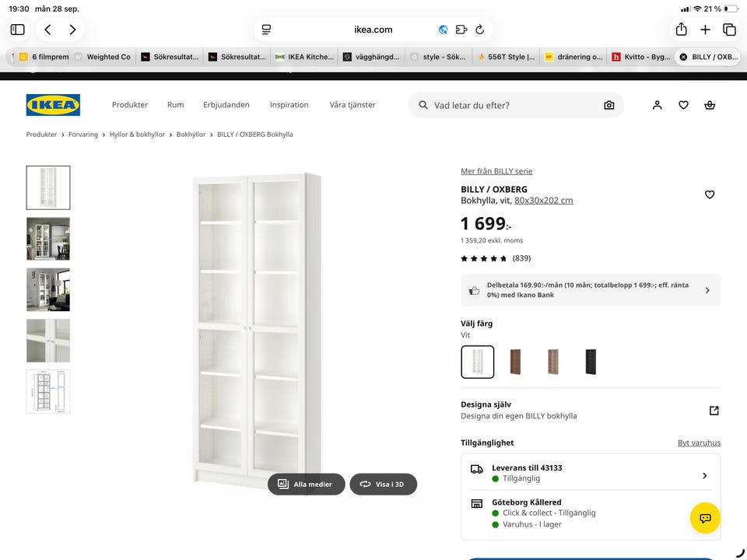Image resolution: width=747 pixels, height=560 pixels.
Task: Select the black bookcase color option
Action: [591, 362]
